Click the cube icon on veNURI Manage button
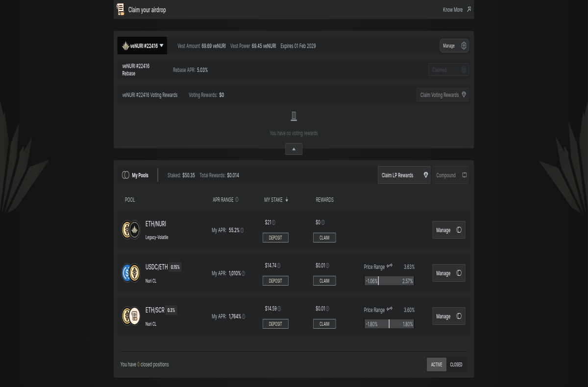588x387 pixels. 464,46
